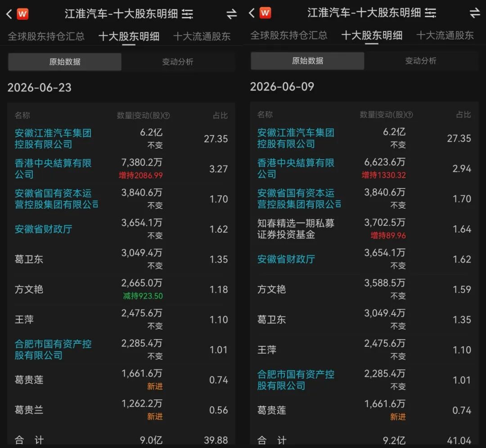Open 香港中央结算有限公司 link in left panel
The image size is (486, 448).
53,169
